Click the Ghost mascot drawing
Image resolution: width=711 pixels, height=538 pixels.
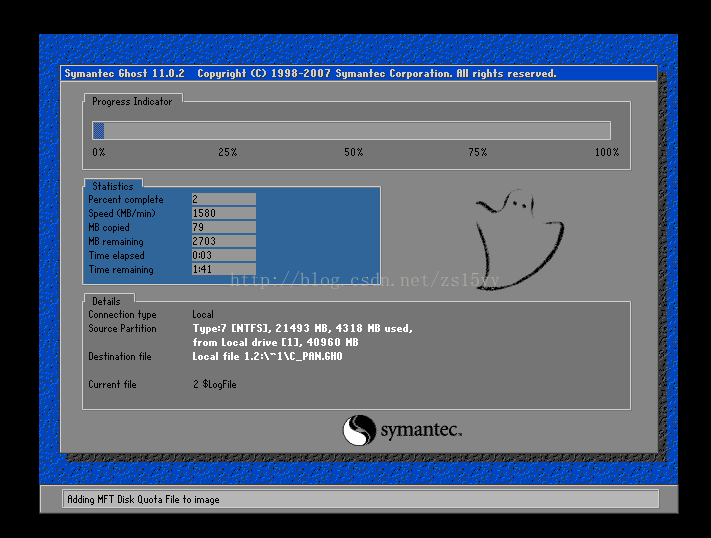(519, 240)
